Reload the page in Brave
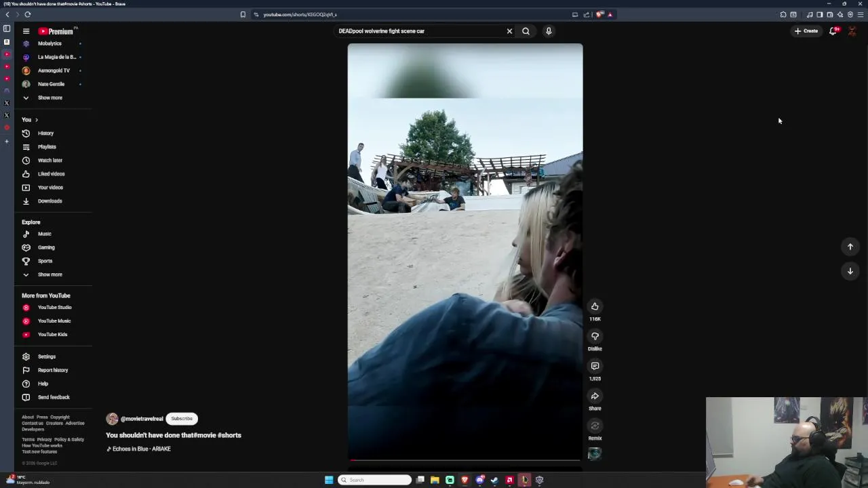868x488 pixels. [x=28, y=14]
